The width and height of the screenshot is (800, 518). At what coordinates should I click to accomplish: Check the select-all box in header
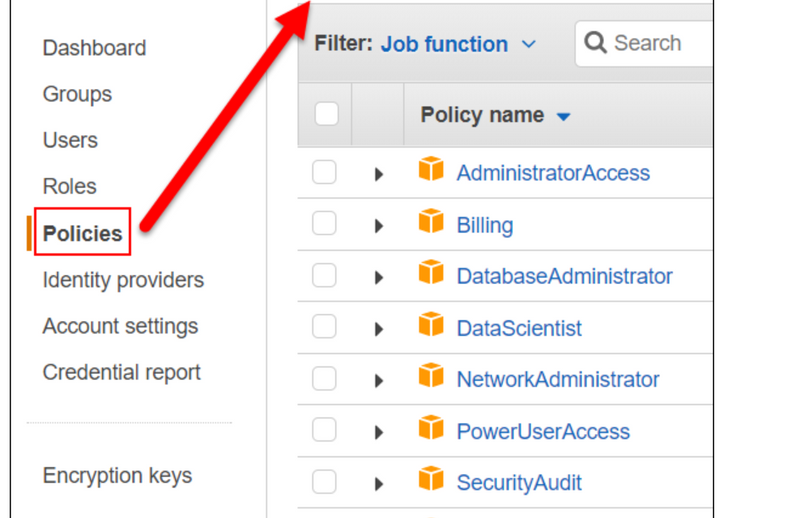327,114
